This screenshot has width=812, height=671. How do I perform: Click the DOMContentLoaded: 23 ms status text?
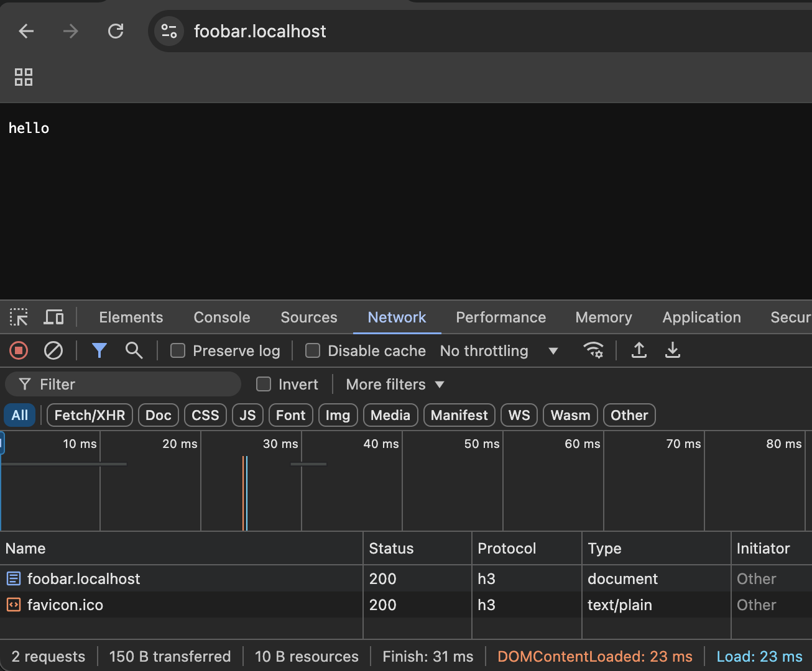click(595, 657)
